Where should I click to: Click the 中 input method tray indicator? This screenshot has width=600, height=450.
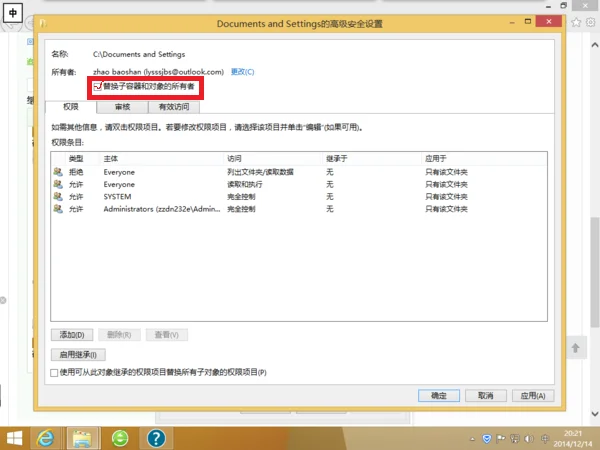tap(545, 439)
